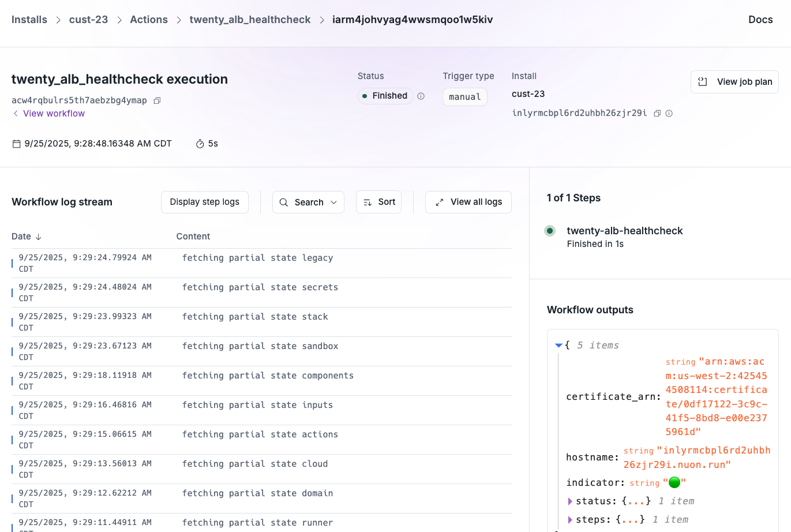This screenshot has width=791, height=532.
Task: Open cust-23 in the breadcrumb trail
Action: point(89,20)
